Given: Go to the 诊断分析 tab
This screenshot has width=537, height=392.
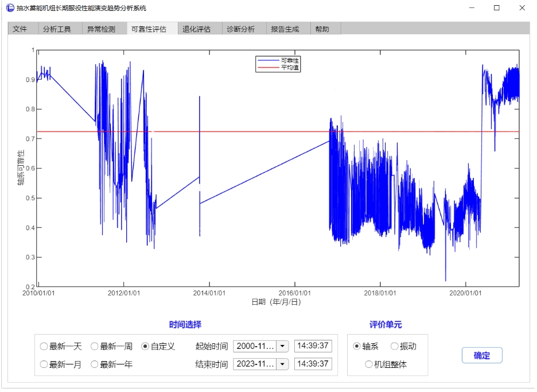Looking at the screenshot, I should 240,29.
